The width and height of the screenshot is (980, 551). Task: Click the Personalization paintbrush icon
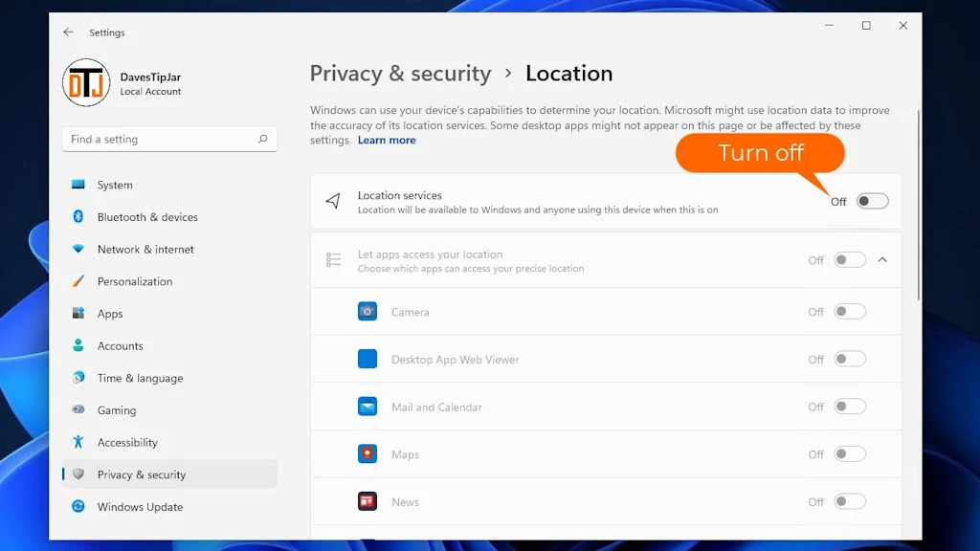78,280
